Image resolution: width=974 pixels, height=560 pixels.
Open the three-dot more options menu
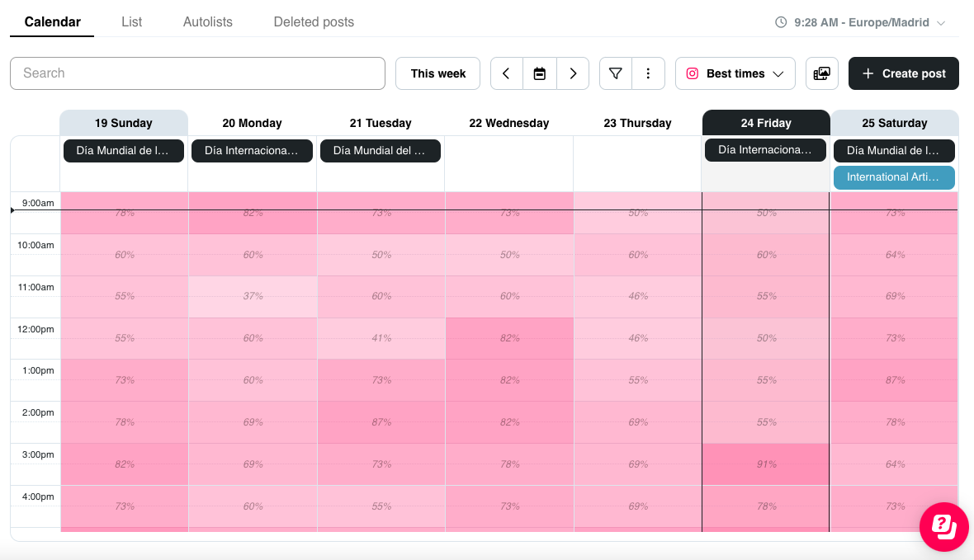coord(649,73)
